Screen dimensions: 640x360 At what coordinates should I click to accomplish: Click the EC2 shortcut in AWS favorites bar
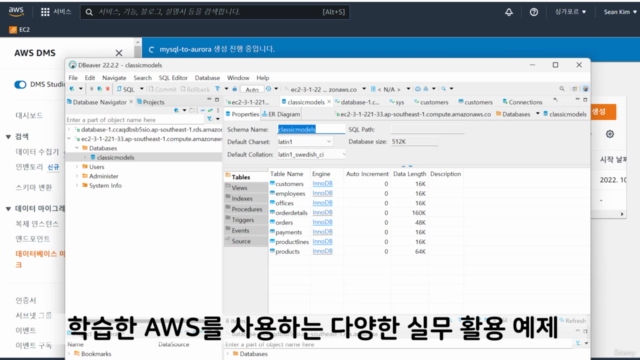pyautogui.click(x=20, y=29)
